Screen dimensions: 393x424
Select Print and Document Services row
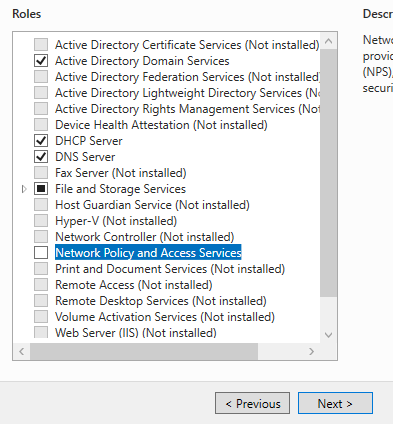point(170,269)
